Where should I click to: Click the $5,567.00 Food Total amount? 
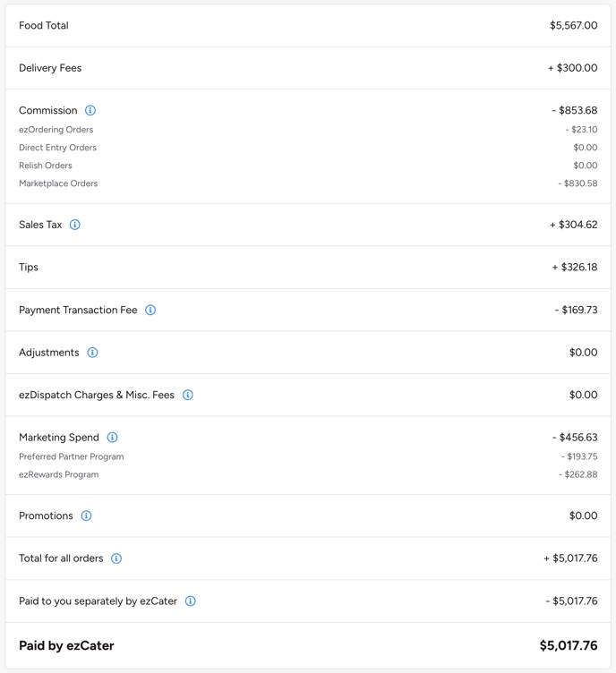(x=573, y=26)
